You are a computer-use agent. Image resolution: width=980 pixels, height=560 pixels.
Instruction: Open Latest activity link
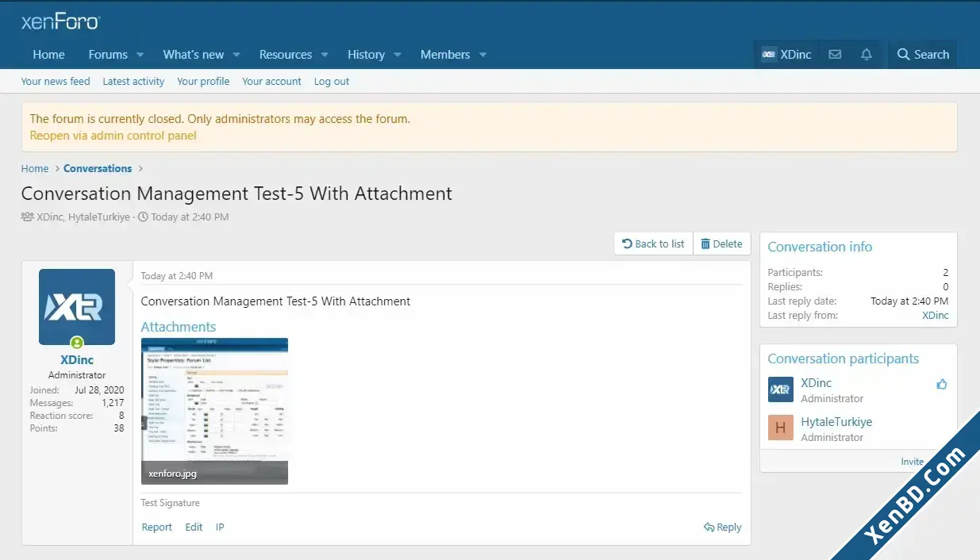(x=133, y=82)
